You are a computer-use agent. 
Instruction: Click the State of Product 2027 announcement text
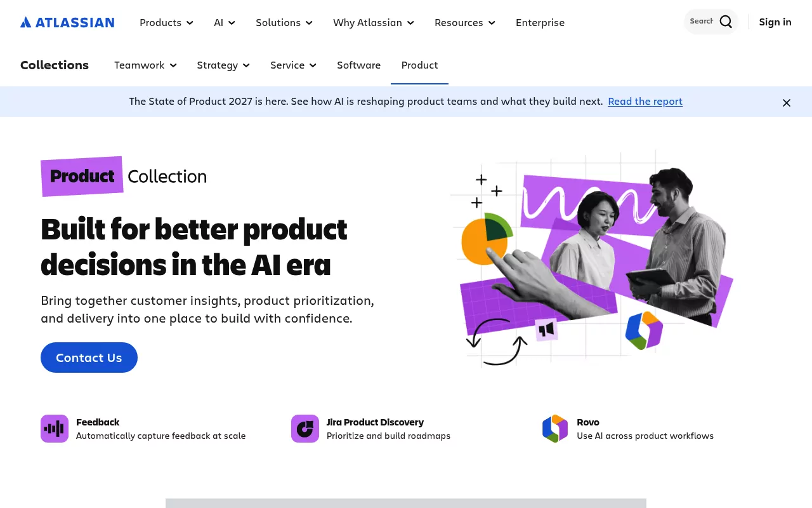366,102
